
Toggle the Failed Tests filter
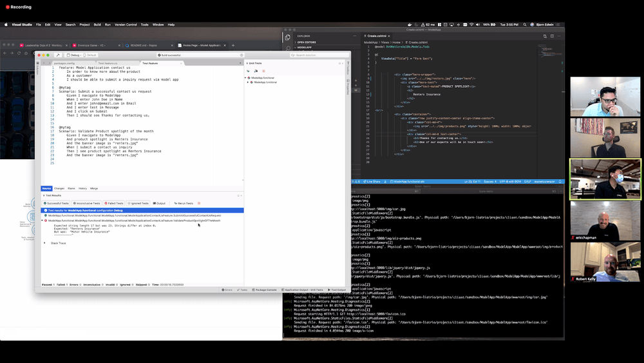tap(115, 203)
